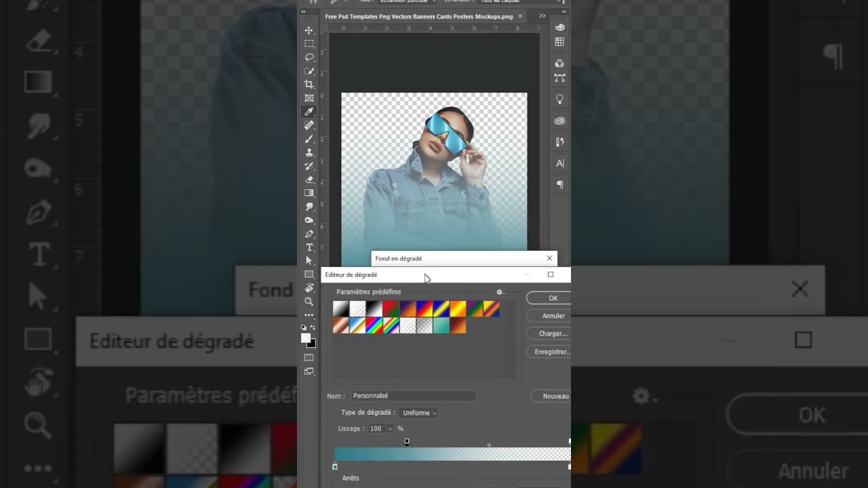
Task: Select the black opacity stop above gradient bar
Action: (407, 441)
